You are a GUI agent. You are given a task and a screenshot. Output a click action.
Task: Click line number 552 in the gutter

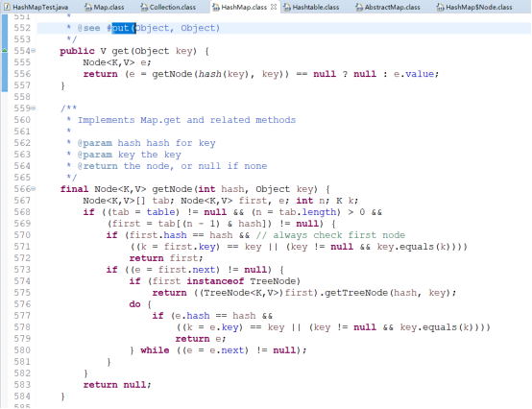click(22, 28)
